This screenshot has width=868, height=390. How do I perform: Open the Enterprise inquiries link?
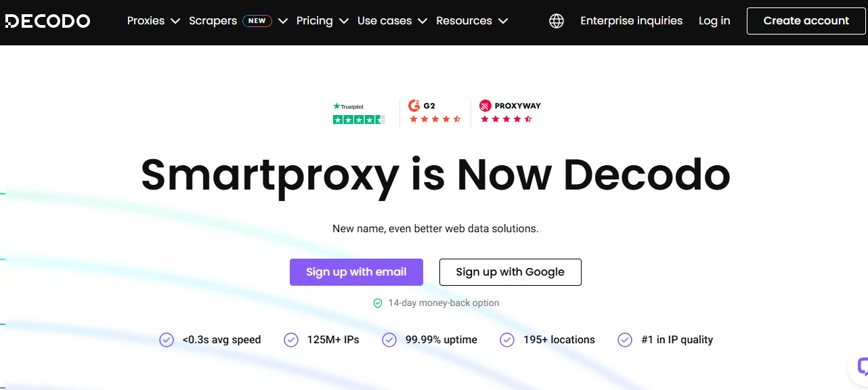(632, 21)
